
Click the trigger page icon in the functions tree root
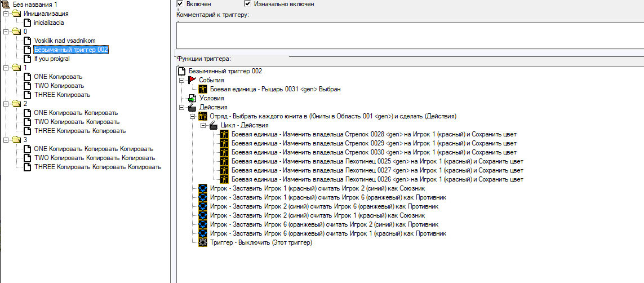tap(181, 71)
